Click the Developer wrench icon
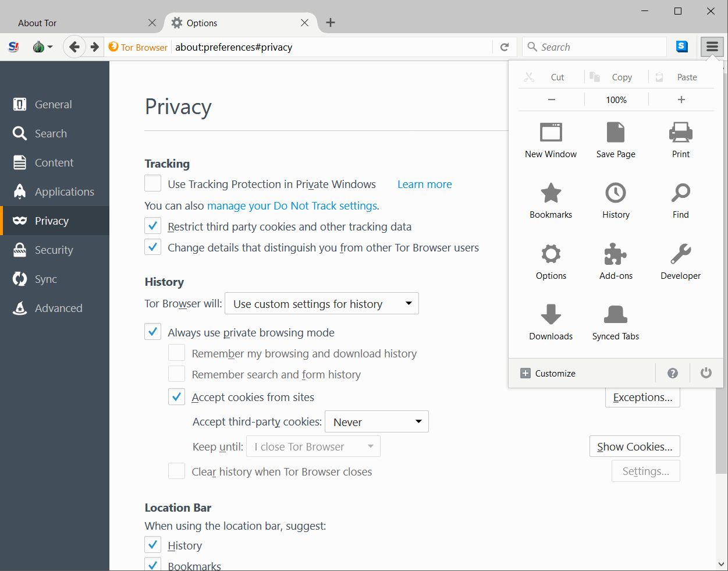Screen dimensions: 728x571 click(x=680, y=254)
